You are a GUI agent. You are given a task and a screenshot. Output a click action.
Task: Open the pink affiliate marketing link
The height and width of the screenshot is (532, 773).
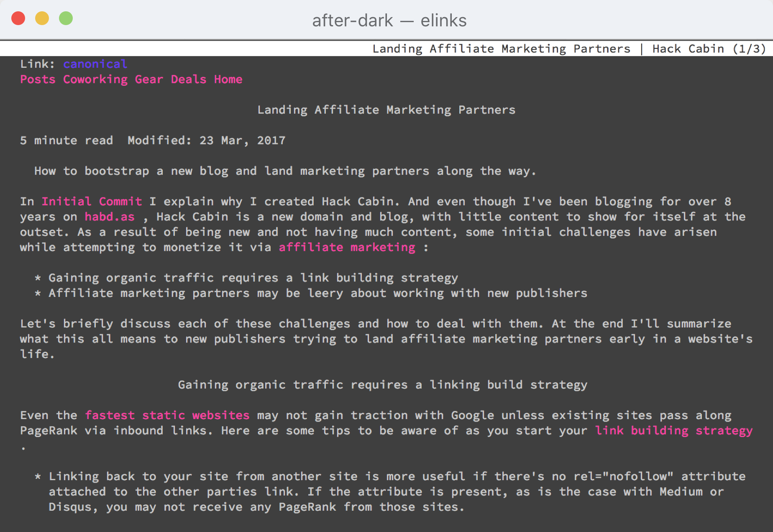point(347,247)
